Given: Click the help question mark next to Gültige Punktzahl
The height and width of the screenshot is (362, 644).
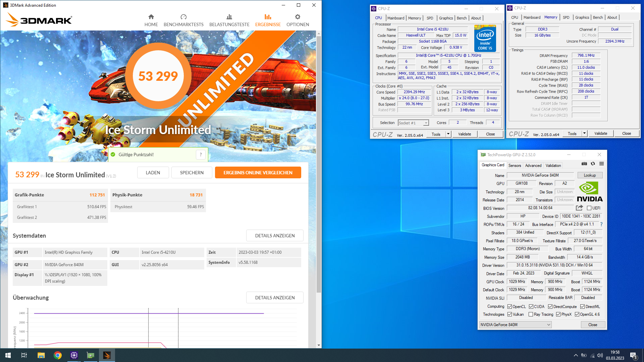Looking at the screenshot, I should [x=201, y=155].
